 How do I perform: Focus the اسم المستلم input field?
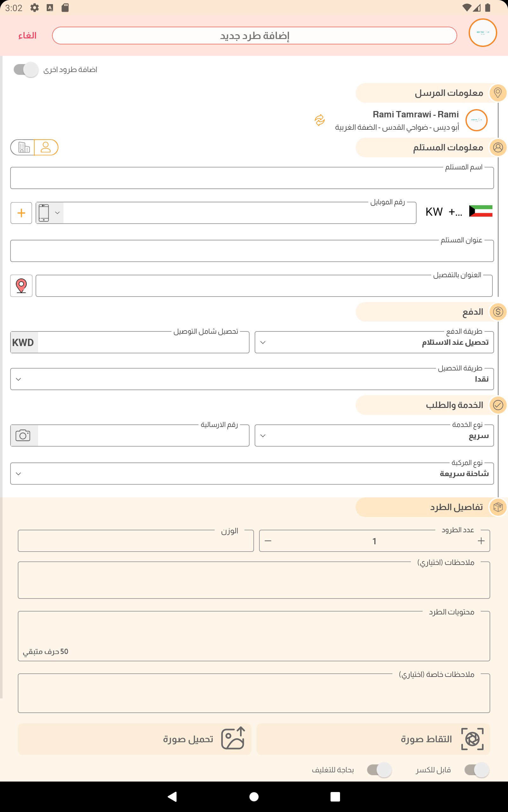pyautogui.click(x=252, y=178)
